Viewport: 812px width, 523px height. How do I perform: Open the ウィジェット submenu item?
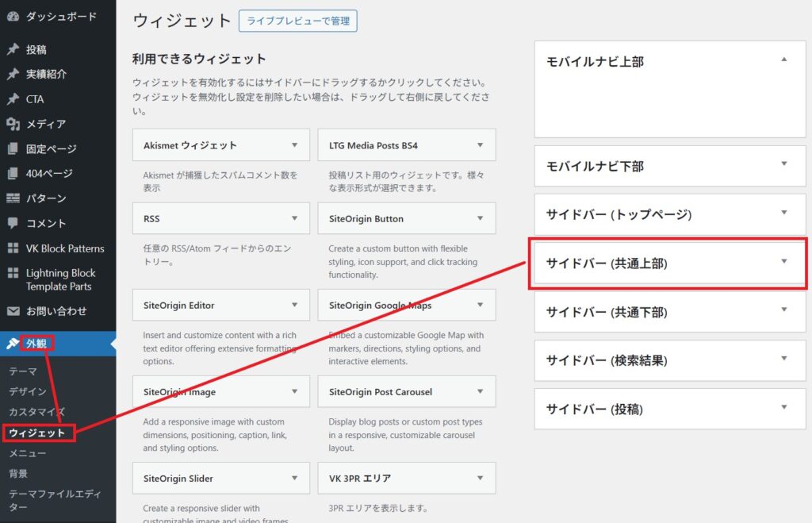[x=37, y=433]
